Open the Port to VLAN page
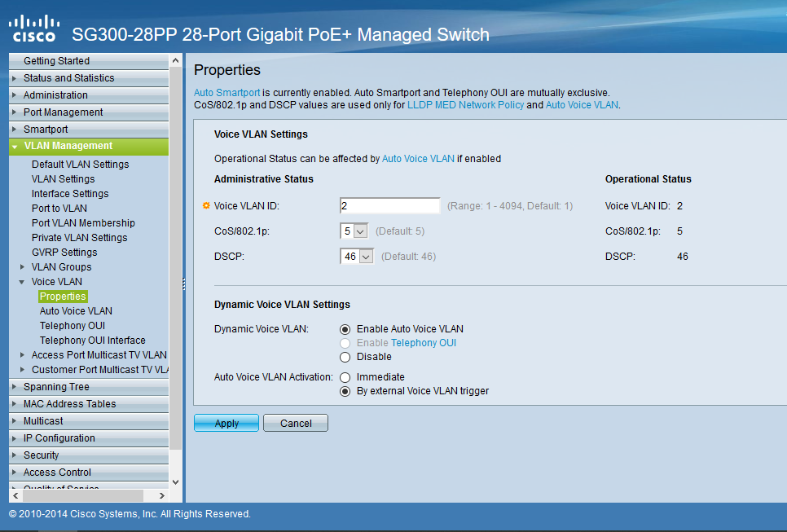The image size is (787, 532). click(x=59, y=209)
